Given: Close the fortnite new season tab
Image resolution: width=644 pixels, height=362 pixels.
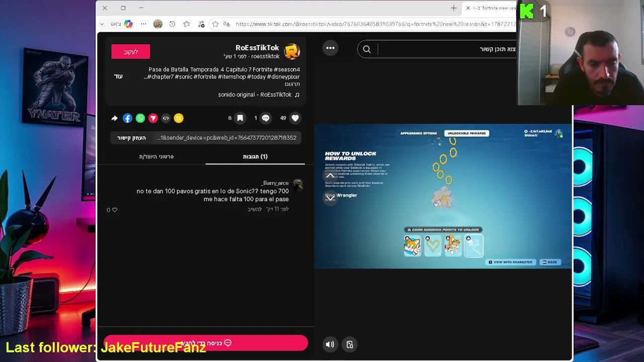Looking at the screenshot, I should click(468, 8).
